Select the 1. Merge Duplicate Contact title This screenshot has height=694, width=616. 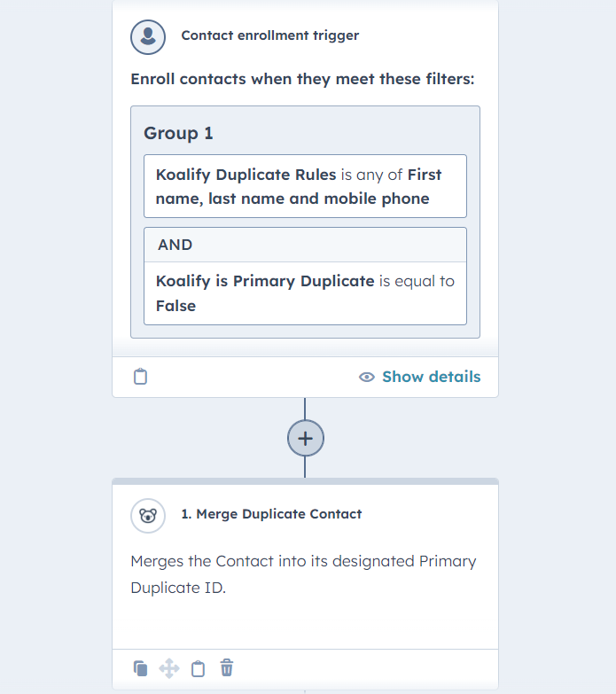tap(271, 514)
